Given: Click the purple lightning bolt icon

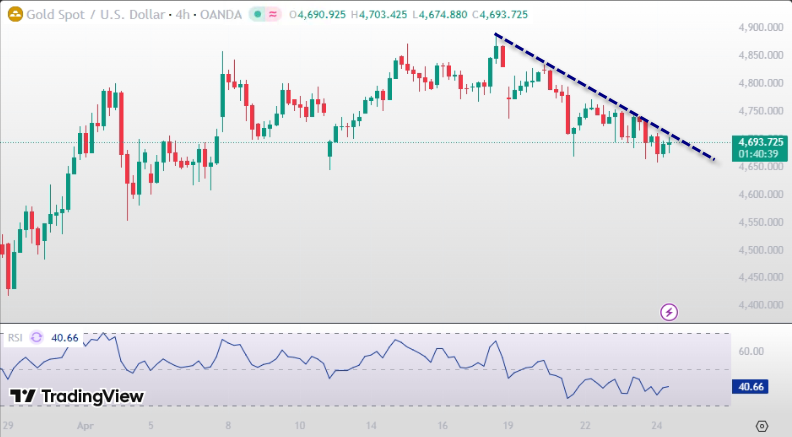Looking at the screenshot, I should (669, 312).
